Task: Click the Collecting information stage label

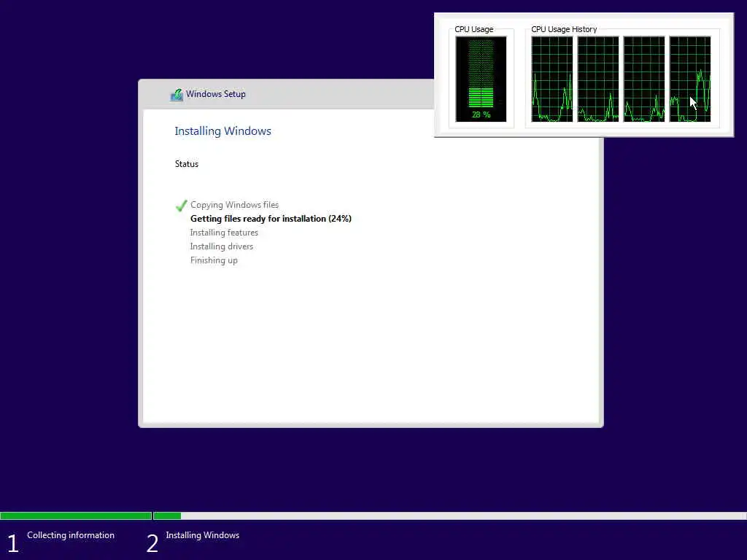Action: 71,535
